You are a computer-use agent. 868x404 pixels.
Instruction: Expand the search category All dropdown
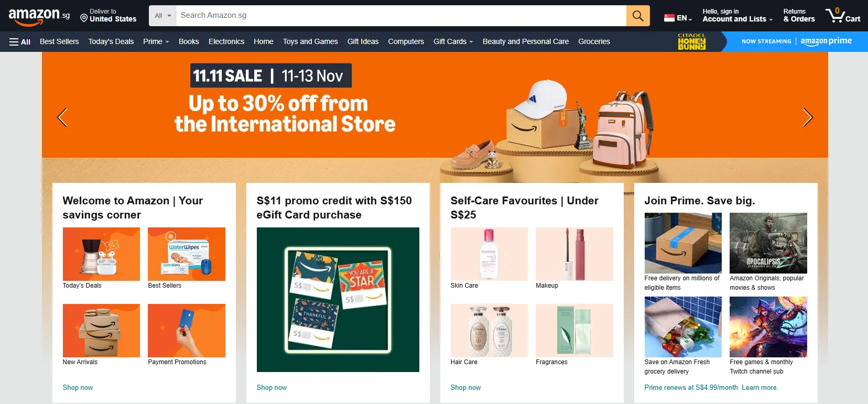(x=162, y=16)
